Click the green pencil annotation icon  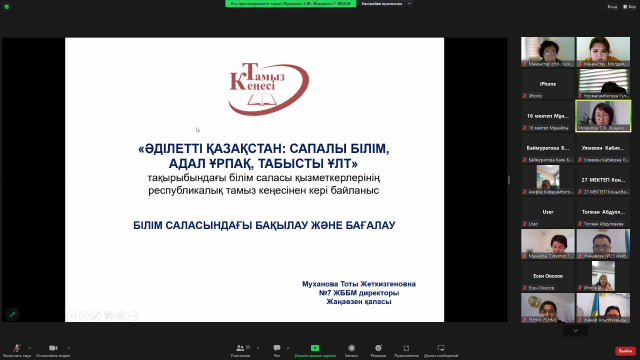tap(13, 314)
